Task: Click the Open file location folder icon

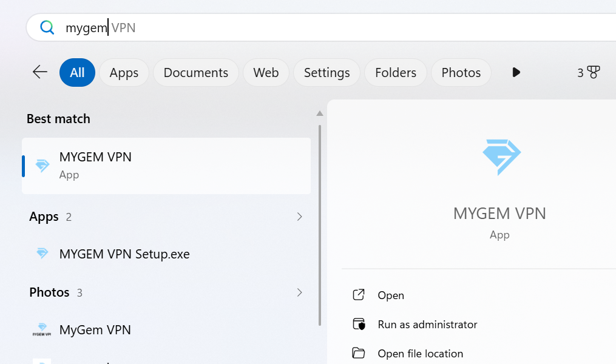Action: tap(358, 353)
